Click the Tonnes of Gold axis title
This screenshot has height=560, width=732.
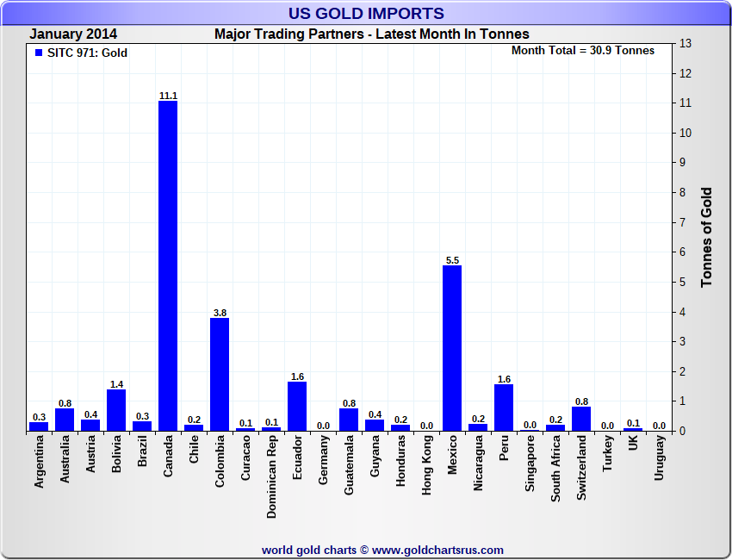tap(707, 237)
